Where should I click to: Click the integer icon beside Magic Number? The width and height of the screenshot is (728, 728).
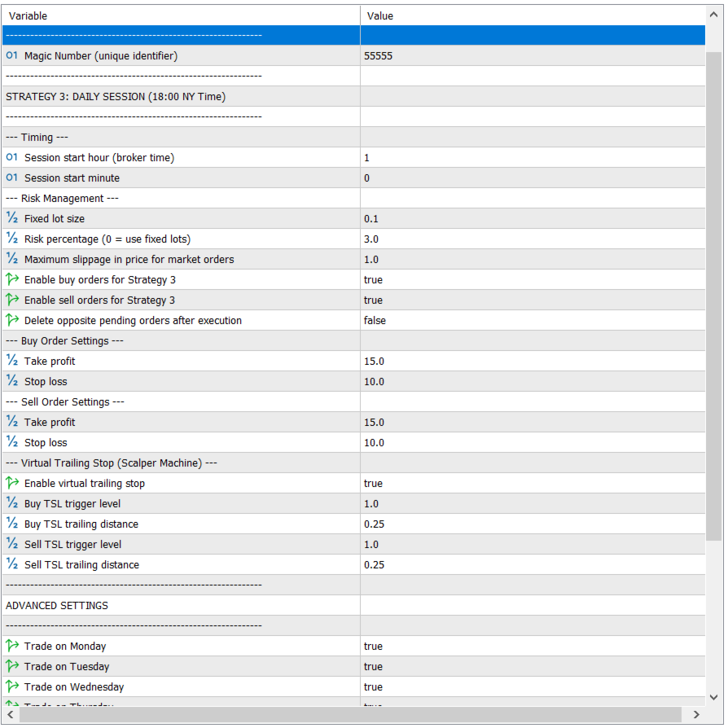click(x=12, y=55)
